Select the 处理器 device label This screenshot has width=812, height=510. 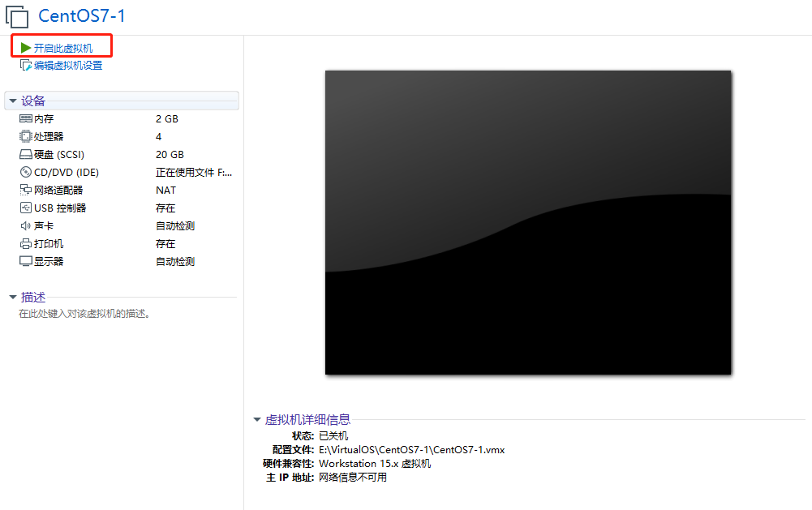click(x=49, y=137)
